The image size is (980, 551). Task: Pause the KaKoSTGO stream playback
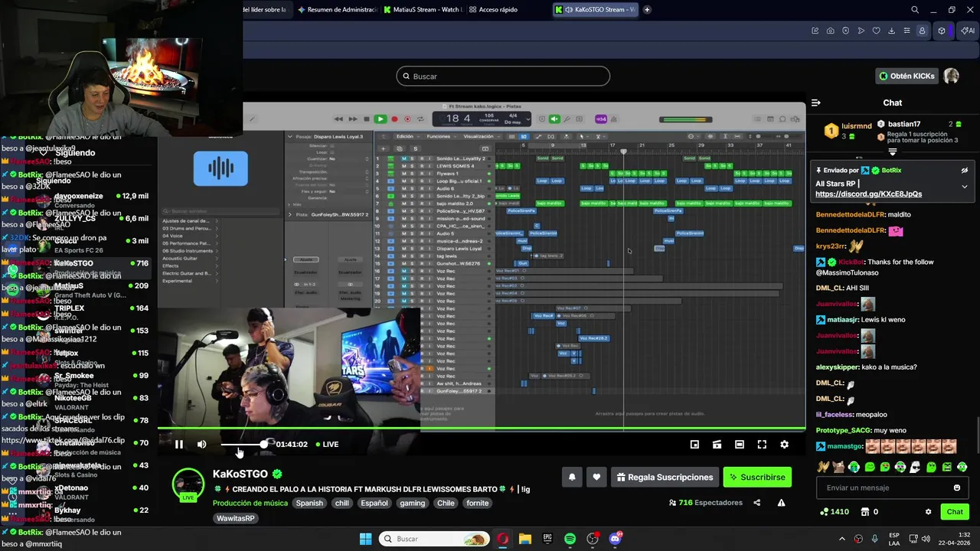178,444
